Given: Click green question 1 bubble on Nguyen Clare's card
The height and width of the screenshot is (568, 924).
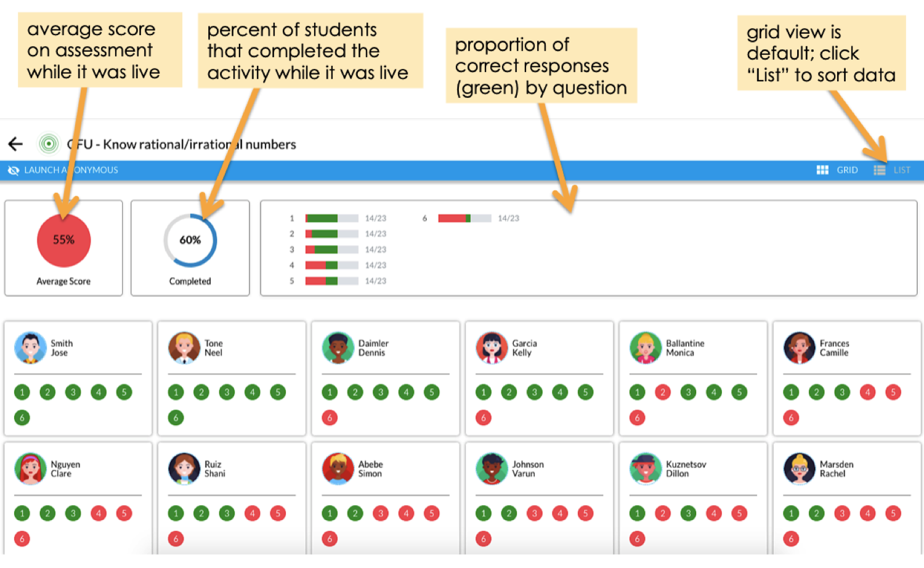Looking at the screenshot, I should [x=22, y=513].
